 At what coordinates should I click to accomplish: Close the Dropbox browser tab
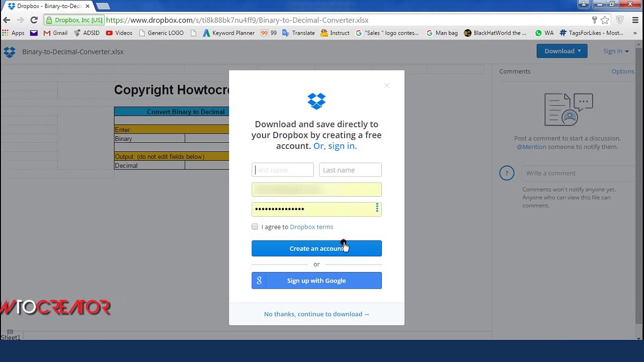click(x=87, y=6)
